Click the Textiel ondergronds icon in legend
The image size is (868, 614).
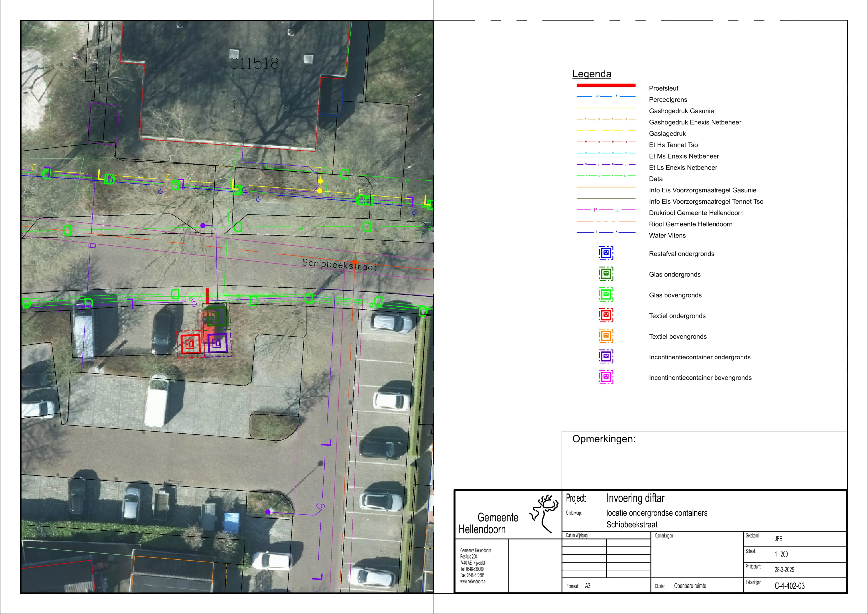pos(606,315)
